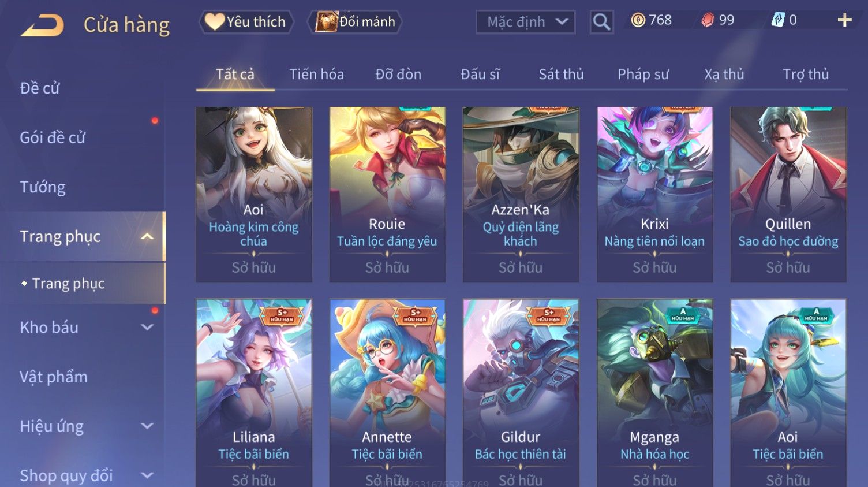Click the golden back arrow icon

(42, 25)
